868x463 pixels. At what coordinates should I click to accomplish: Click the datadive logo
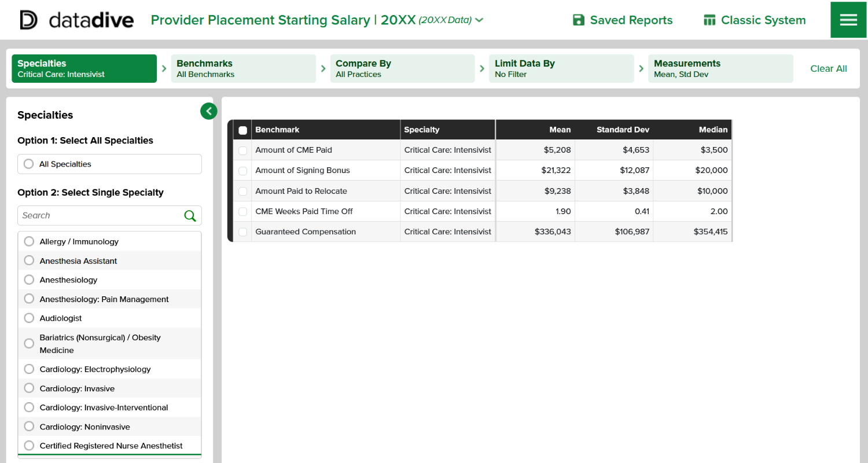76,20
